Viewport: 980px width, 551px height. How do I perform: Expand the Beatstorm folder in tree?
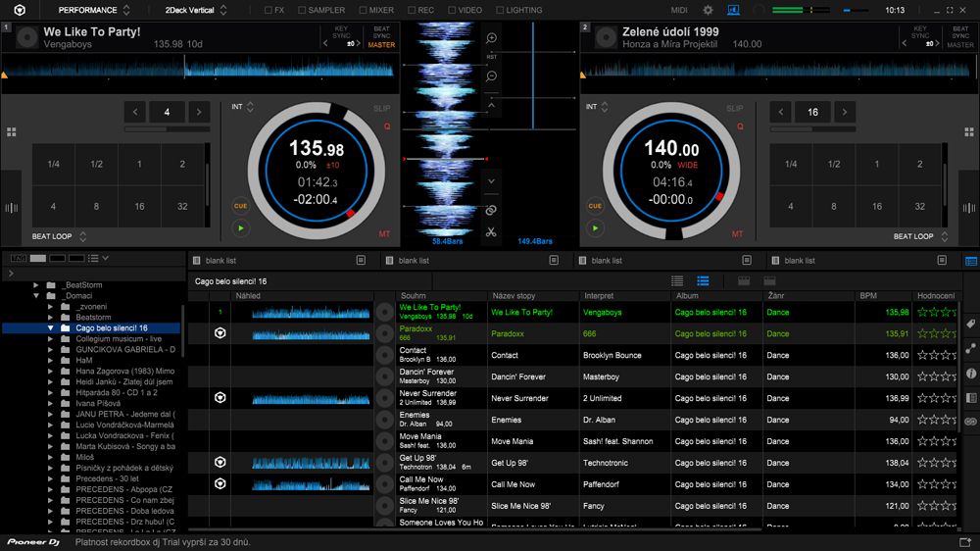click(x=51, y=318)
